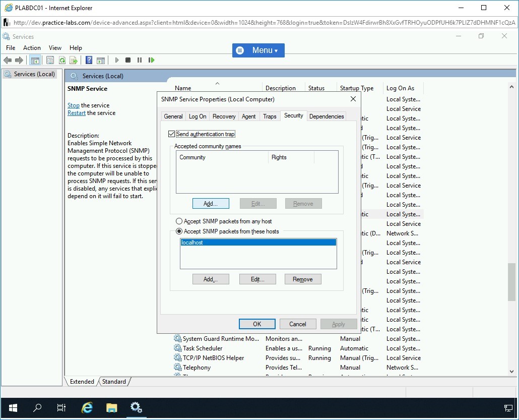Expand the blue Menu dropdown
Image resolution: width=519 pixels, height=420 pixels.
click(x=258, y=50)
